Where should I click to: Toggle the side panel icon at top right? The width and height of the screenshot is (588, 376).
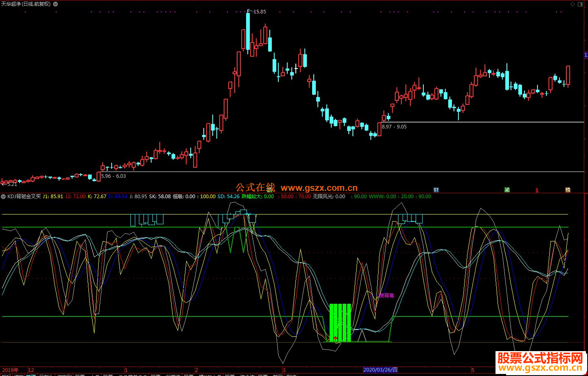tap(580, 4)
